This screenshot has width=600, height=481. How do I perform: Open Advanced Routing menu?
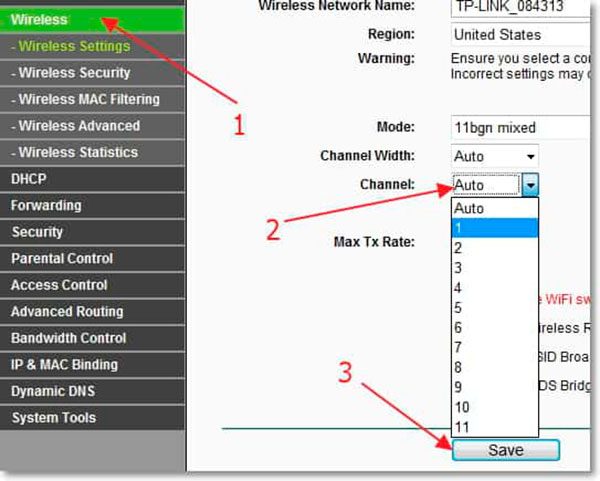coord(92,311)
